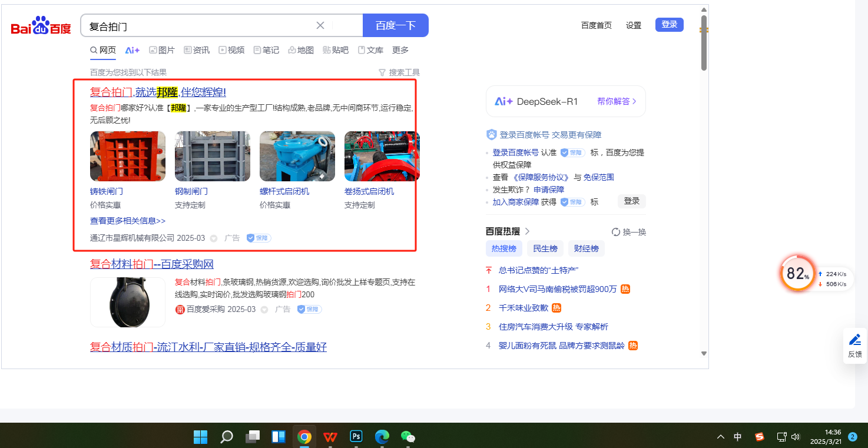The height and width of the screenshot is (448, 868).
Task: Click the 螺杆式启闭机 product thumbnail
Action: click(297, 156)
